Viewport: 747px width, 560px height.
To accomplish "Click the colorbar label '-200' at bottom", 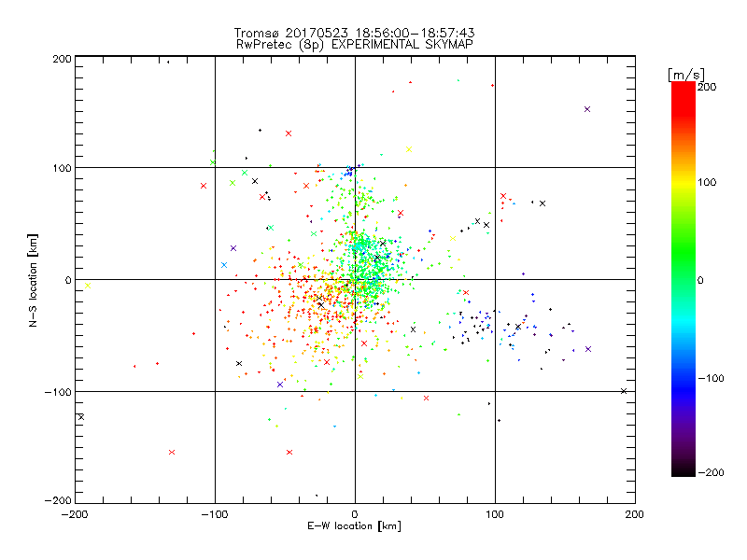I will point(711,472).
